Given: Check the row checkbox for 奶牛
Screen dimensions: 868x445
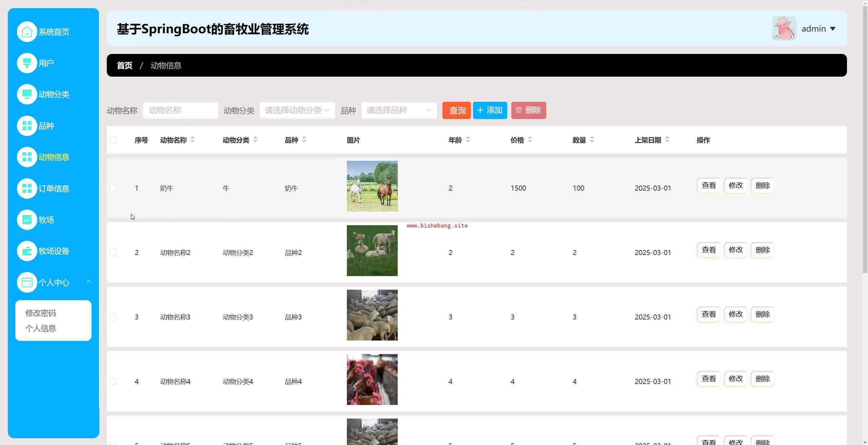Looking at the screenshot, I should coord(113,188).
